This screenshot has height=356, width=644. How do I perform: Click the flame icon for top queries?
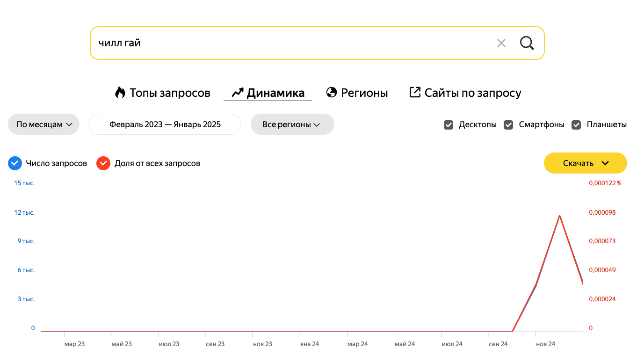pos(120,93)
